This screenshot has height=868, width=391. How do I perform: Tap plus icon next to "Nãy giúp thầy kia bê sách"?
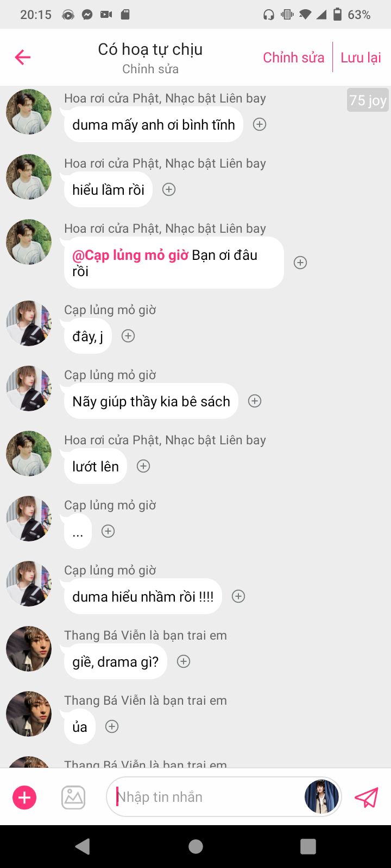pos(254,401)
